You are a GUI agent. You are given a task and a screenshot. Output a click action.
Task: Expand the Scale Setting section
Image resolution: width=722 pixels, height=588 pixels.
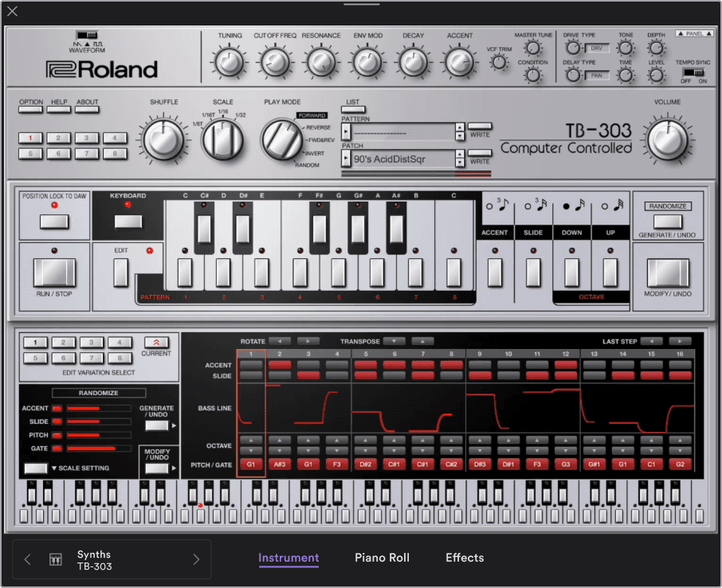click(x=35, y=468)
